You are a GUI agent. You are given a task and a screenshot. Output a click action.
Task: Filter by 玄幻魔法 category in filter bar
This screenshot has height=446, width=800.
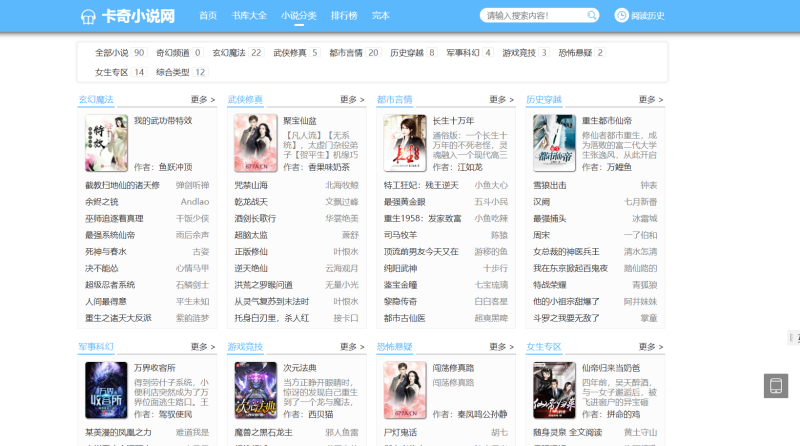pyautogui.click(x=229, y=53)
